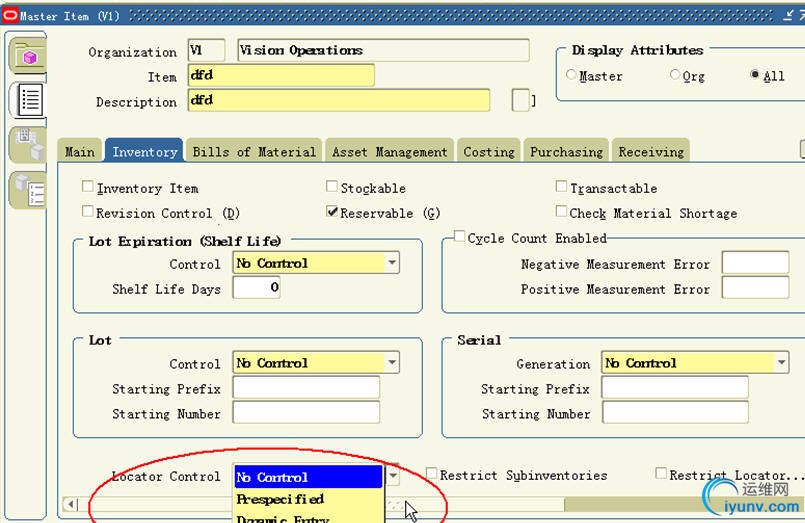805x523 pixels.
Task: Select the Master display attributes radio
Action: [571, 74]
